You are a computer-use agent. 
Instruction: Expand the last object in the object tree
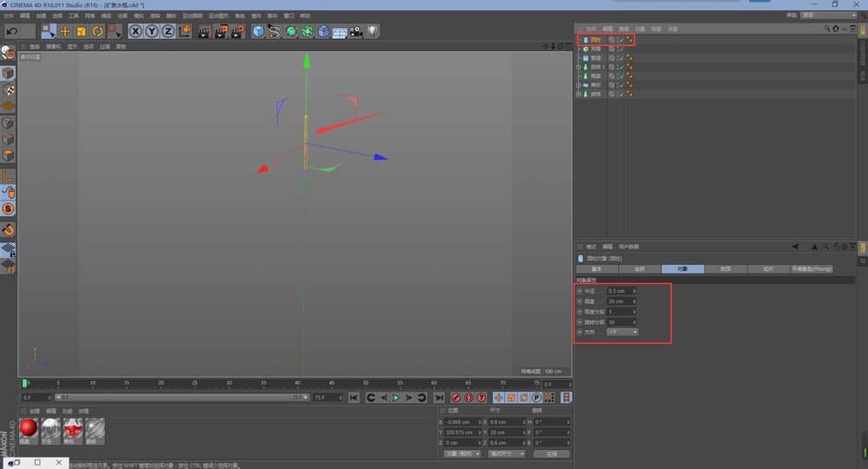[x=579, y=94]
